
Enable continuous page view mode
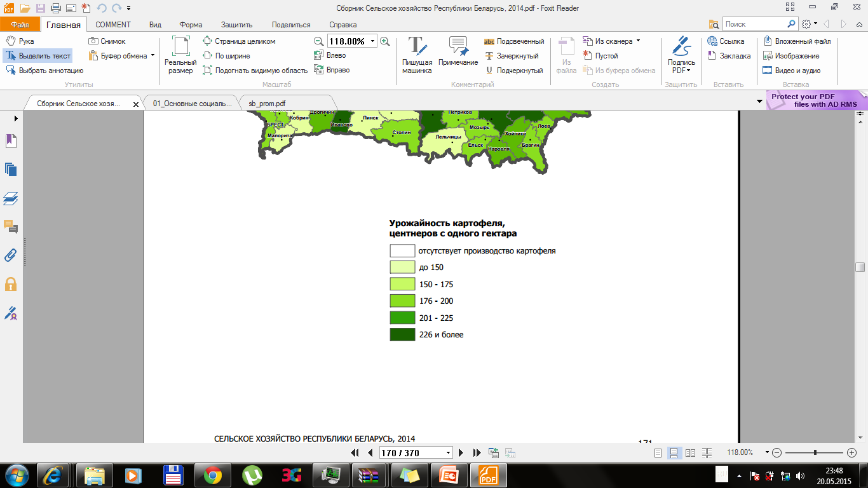(674, 453)
